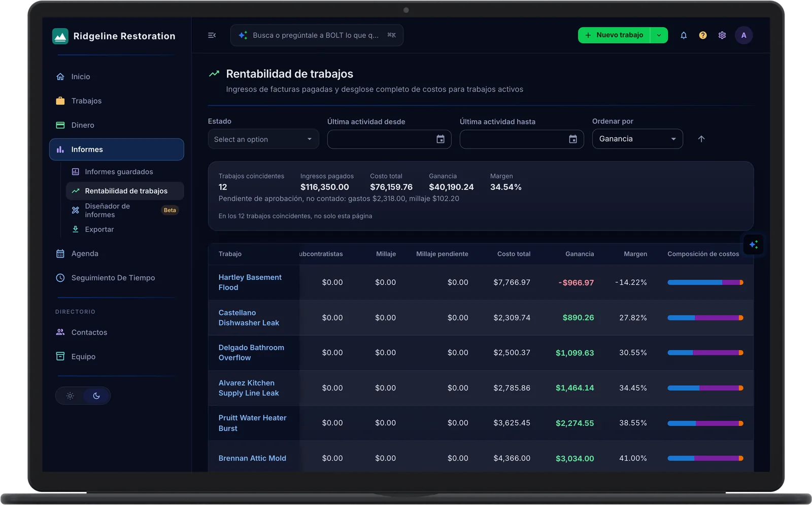Focus Última actividad desde date field
Image resolution: width=812 pixels, height=505 pixels.
pos(389,139)
